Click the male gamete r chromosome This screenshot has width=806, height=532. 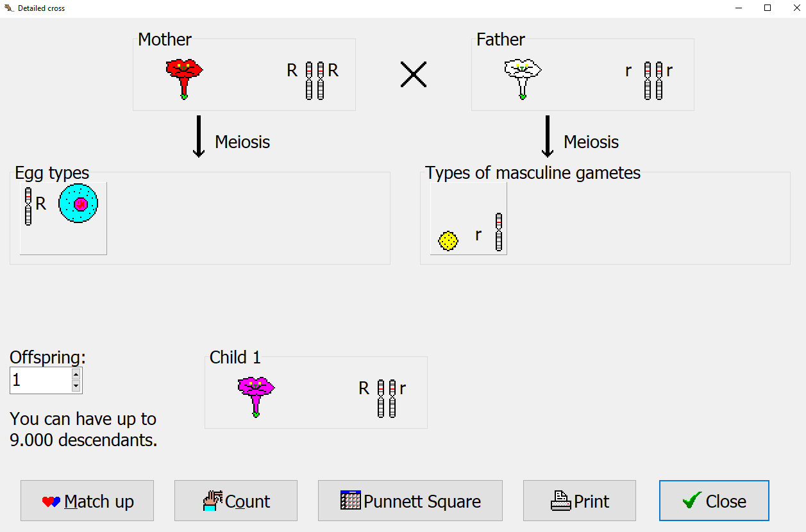pos(499,231)
